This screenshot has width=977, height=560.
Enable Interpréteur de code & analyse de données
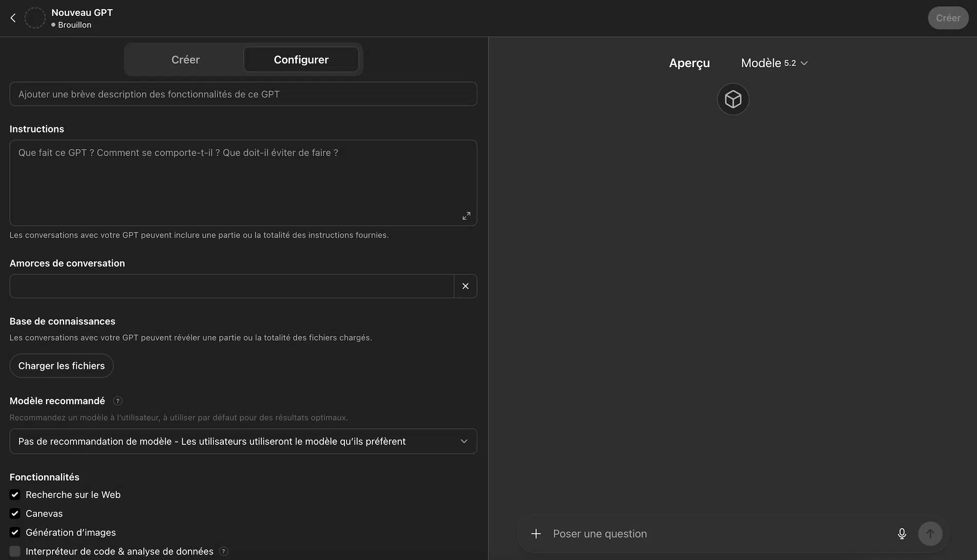click(x=14, y=551)
